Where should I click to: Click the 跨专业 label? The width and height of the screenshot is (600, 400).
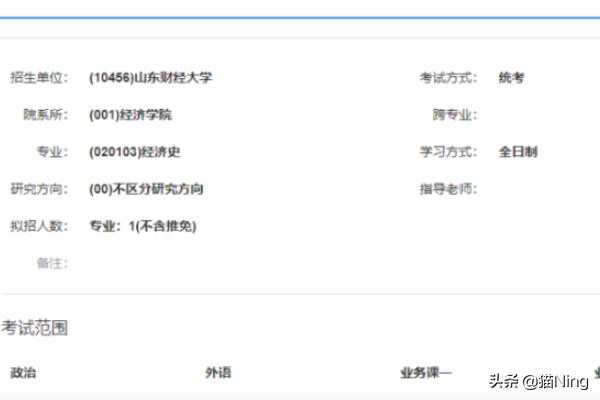click(x=454, y=115)
